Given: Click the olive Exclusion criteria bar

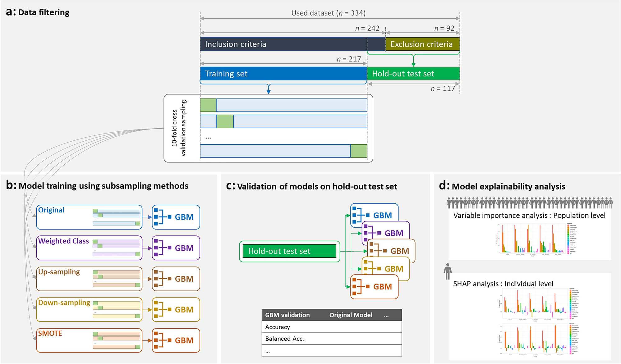Looking at the screenshot, I should [x=422, y=44].
